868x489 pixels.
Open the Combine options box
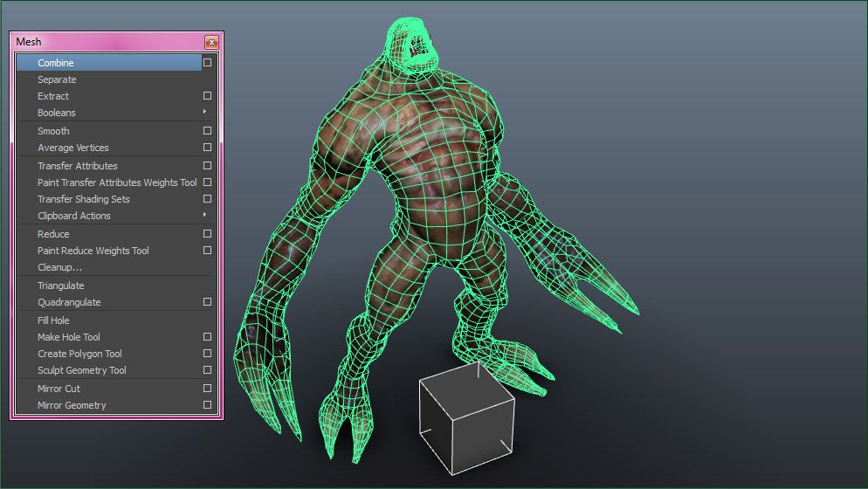[x=207, y=63]
